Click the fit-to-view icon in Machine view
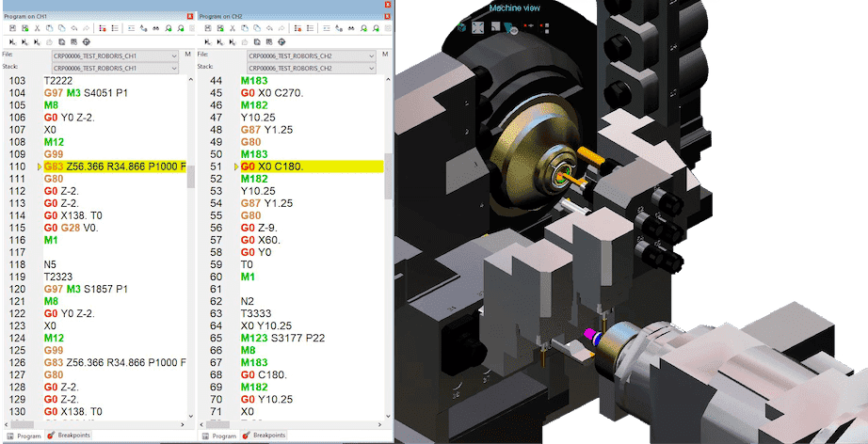Image resolution: width=868 pixels, height=444 pixels. [x=480, y=27]
